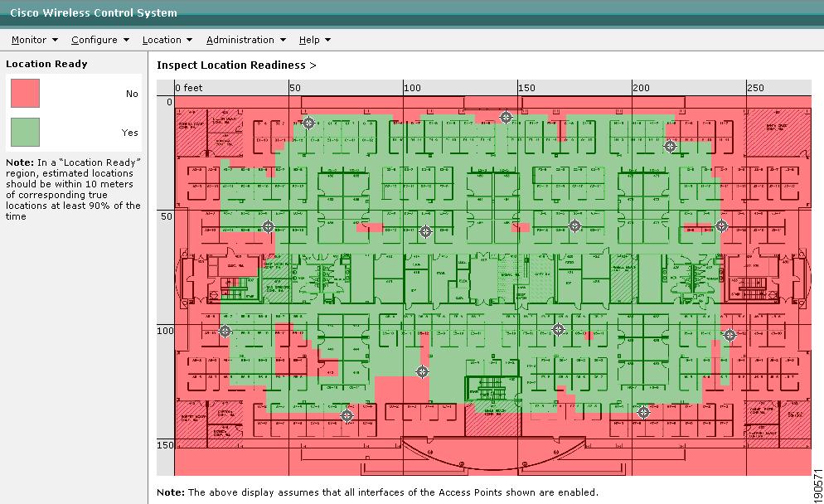Select rightmost access point on vertical 100 line
824x504 pixels.
click(730, 335)
